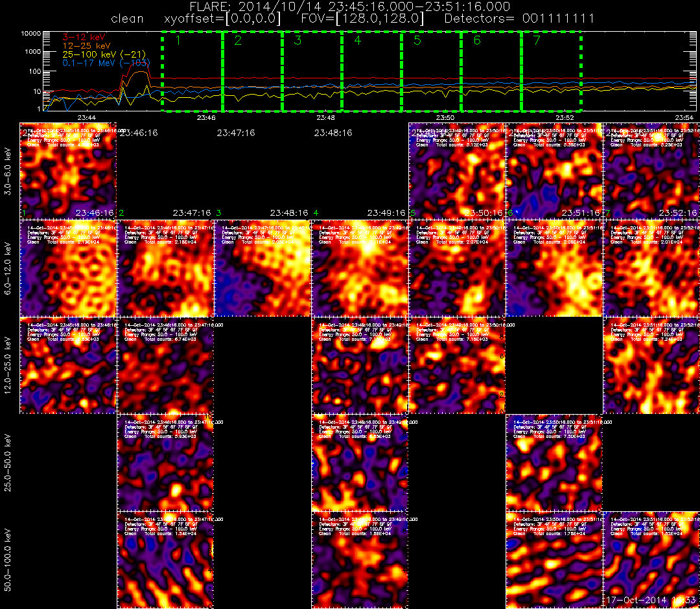Click the 23:52 time axis label

565,117
